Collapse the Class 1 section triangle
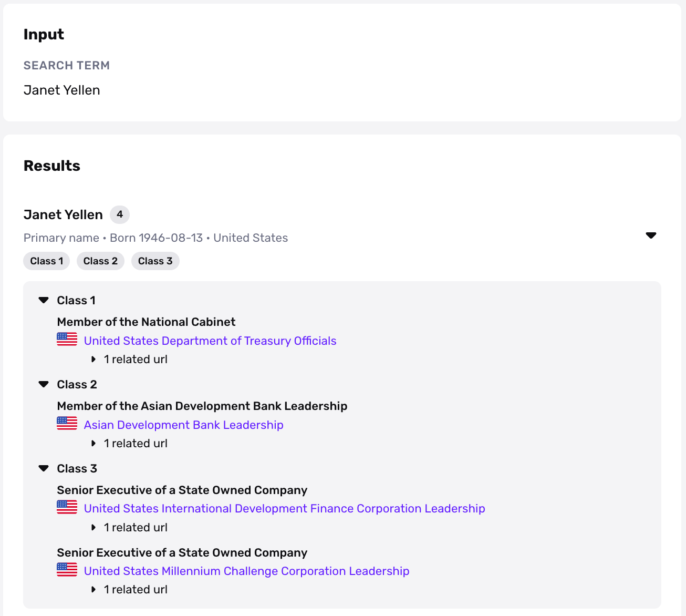The width and height of the screenshot is (686, 616). click(x=44, y=300)
